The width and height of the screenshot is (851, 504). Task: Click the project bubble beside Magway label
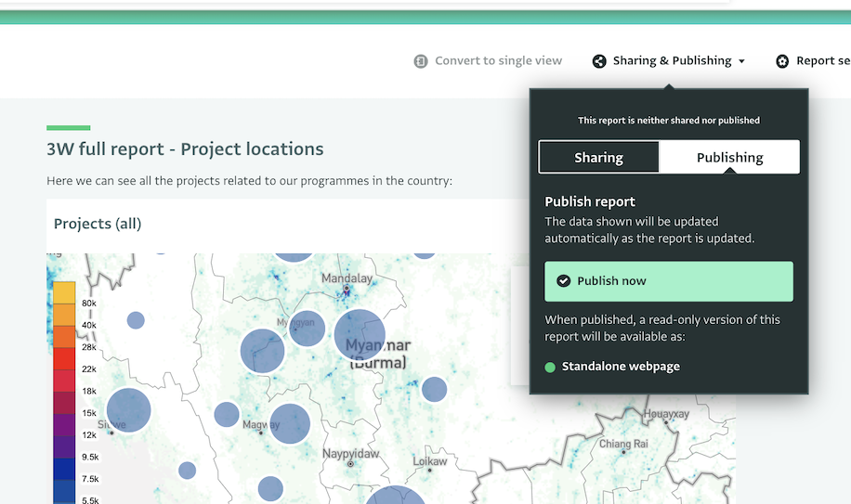[x=290, y=424]
